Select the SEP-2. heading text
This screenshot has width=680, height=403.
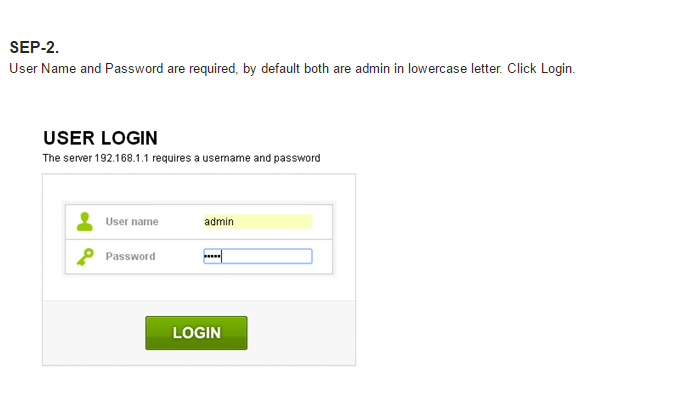click(34, 47)
